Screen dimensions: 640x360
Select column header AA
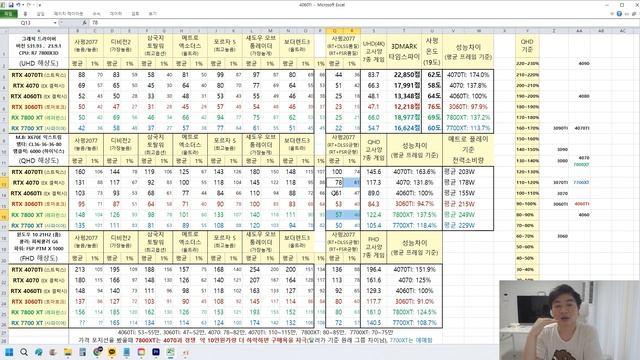click(x=580, y=31)
